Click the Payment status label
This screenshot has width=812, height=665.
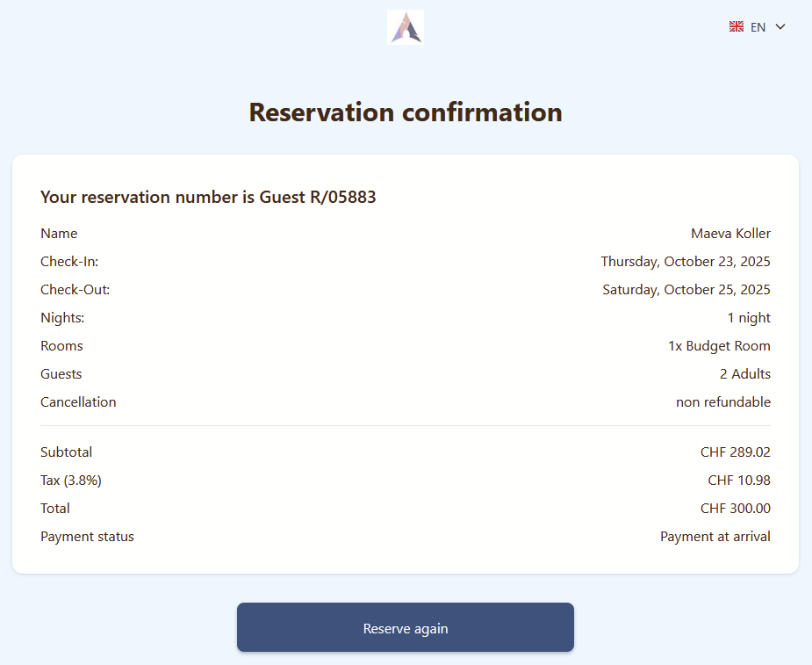(x=87, y=537)
